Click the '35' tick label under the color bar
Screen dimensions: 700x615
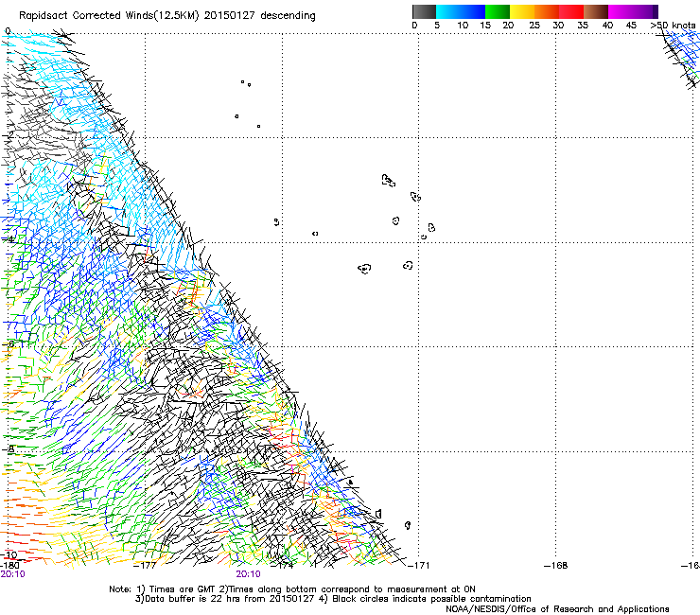pyautogui.click(x=583, y=25)
